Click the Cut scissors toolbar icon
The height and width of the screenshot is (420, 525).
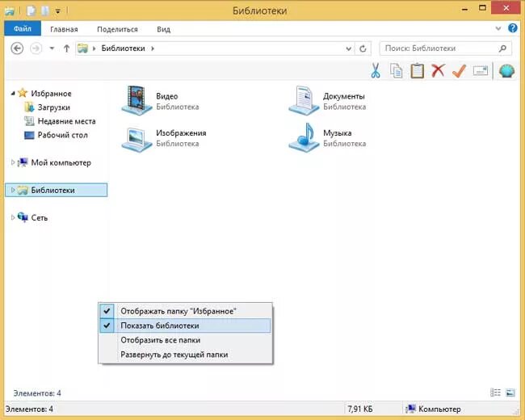(x=376, y=70)
